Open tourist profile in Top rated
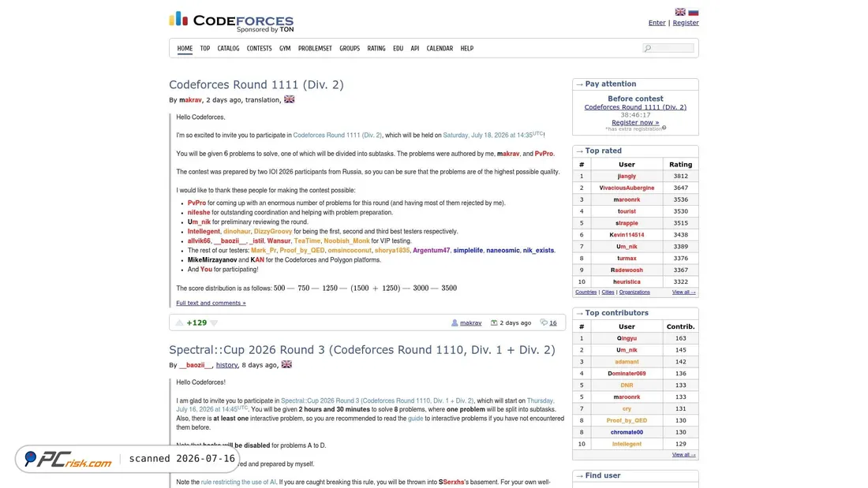Screen dimensions: 868x488 pyautogui.click(x=627, y=211)
